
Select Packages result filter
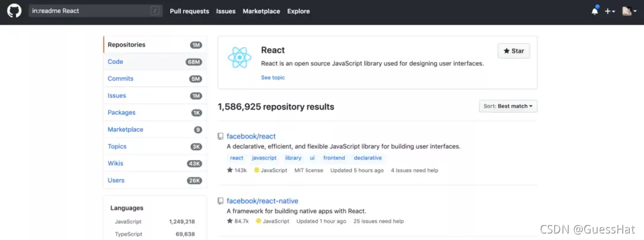(155, 113)
